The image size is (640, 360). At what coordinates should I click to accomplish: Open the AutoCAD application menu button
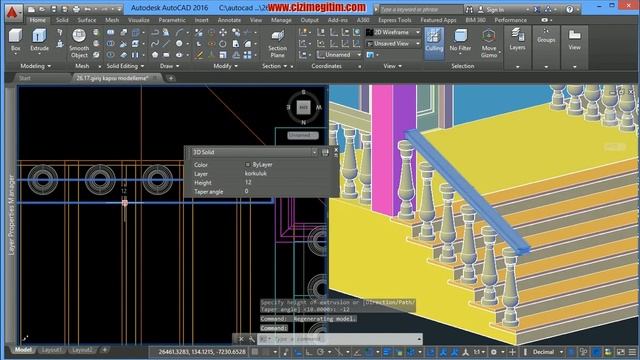click(x=13, y=12)
